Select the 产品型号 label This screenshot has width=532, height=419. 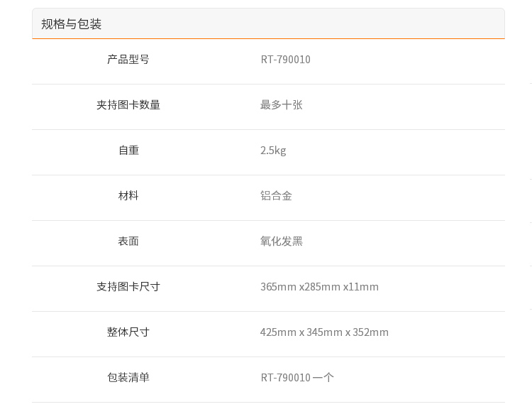coord(128,60)
